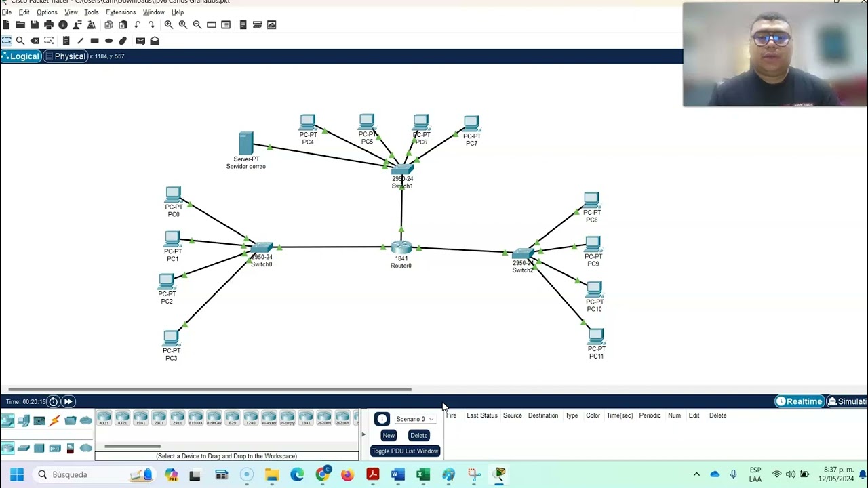This screenshot has height=488, width=868.
Task: Open the Extensions menu
Action: coord(121,12)
